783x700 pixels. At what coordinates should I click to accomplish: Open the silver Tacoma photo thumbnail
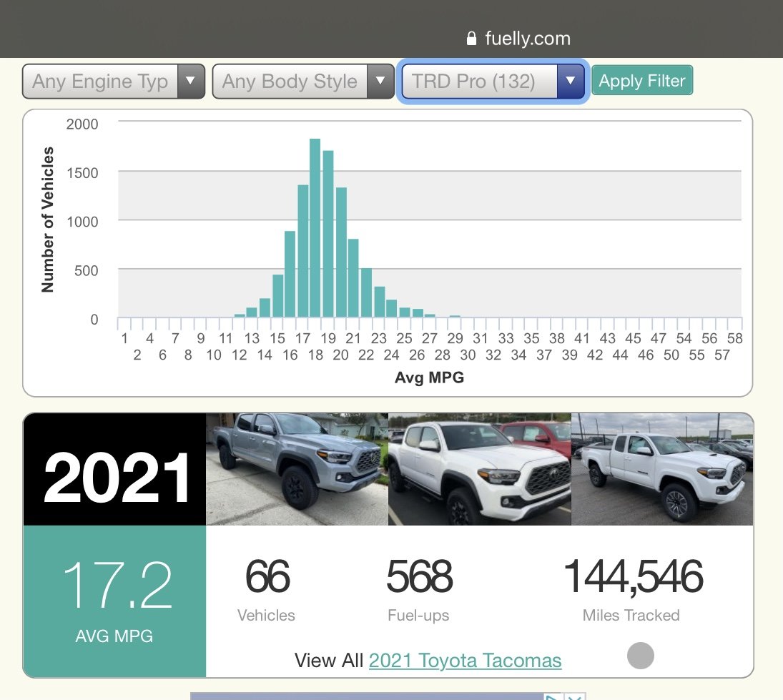click(x=297, y=469)
